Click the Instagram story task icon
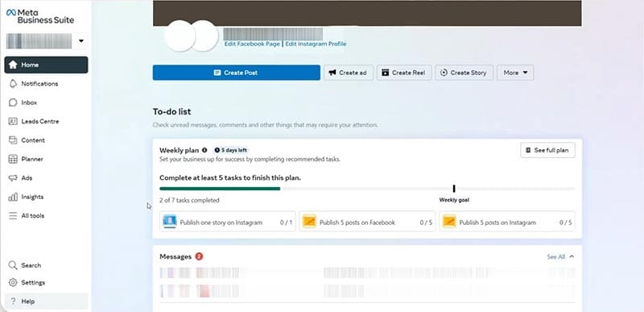This screenshot has width=644, height=312. tap(170, 222)
